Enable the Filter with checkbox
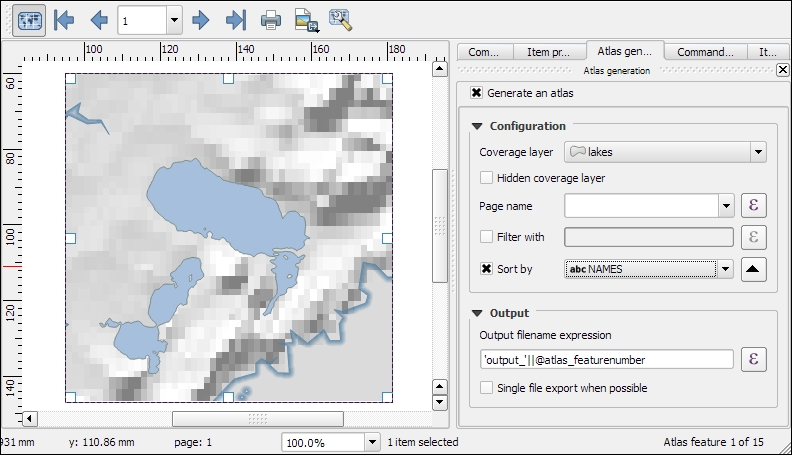792x455 pixels. [486, 236]
